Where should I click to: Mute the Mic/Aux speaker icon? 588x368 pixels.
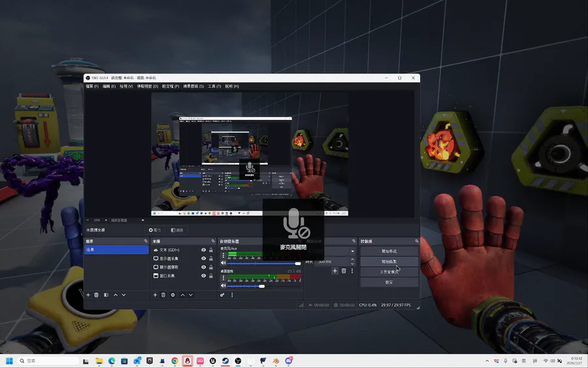tap(223, 263)
